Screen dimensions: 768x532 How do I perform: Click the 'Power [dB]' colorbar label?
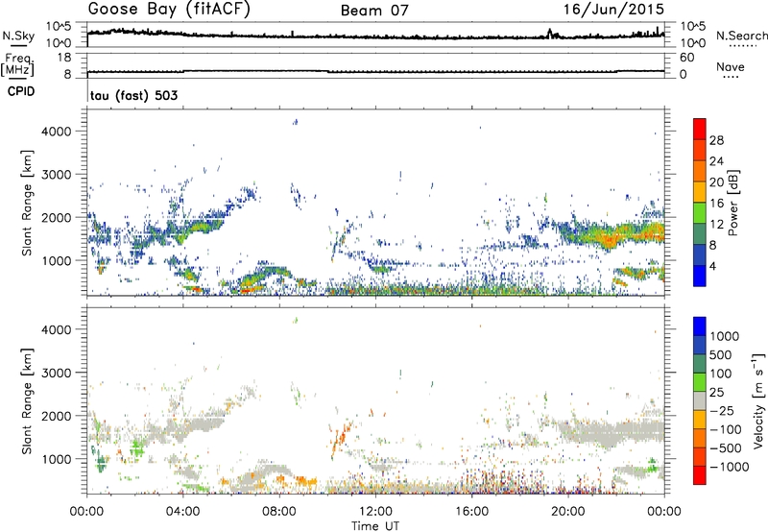tap(733, 203)
